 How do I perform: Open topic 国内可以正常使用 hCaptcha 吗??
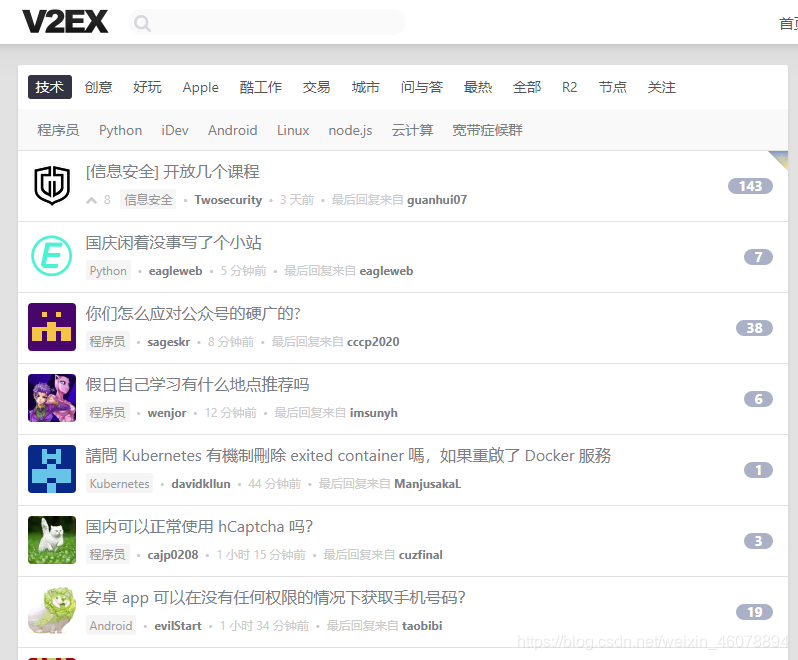coord(199,526)
